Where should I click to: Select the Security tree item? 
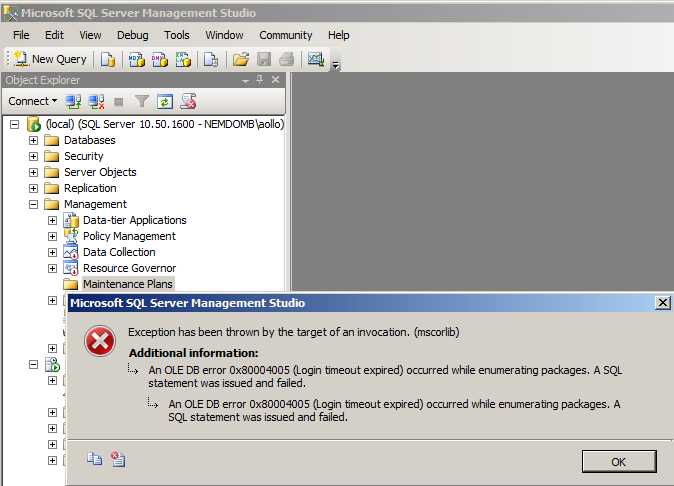83,156
